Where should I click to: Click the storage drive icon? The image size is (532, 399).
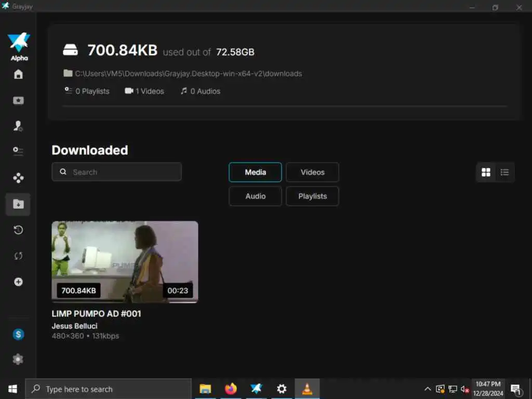pos(70,50)
